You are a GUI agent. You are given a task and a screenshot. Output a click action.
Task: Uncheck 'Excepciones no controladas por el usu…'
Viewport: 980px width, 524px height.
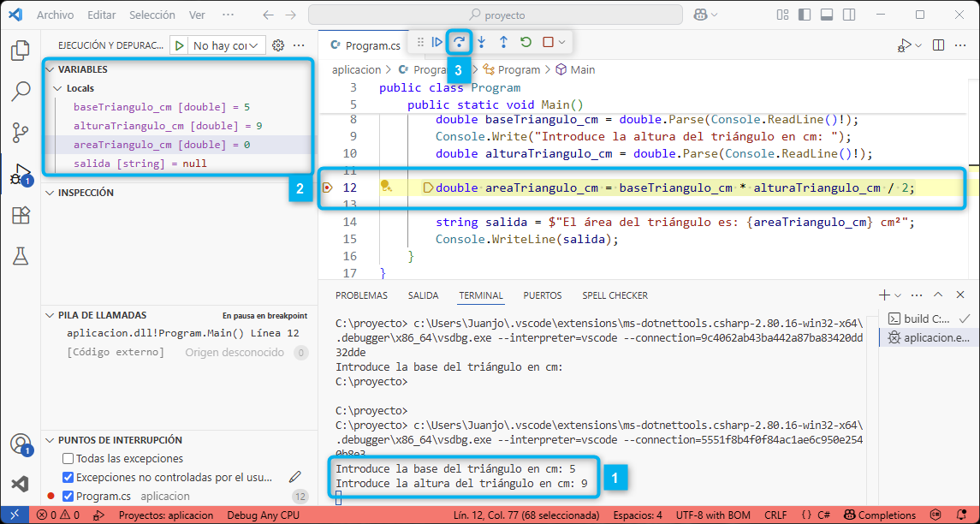[x=68, y=478]
